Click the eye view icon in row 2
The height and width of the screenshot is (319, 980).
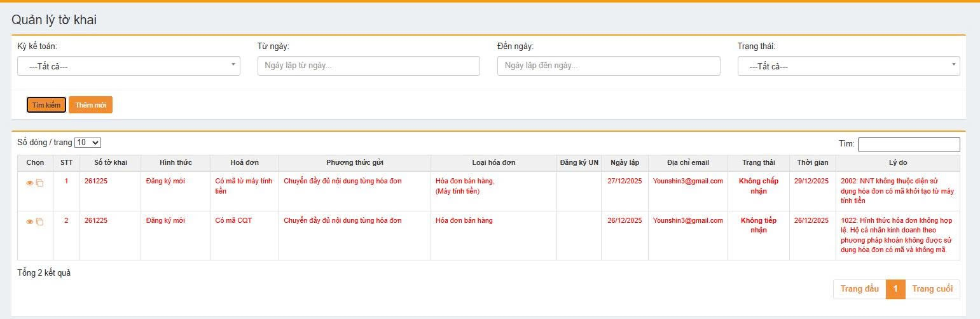(29, 222)
